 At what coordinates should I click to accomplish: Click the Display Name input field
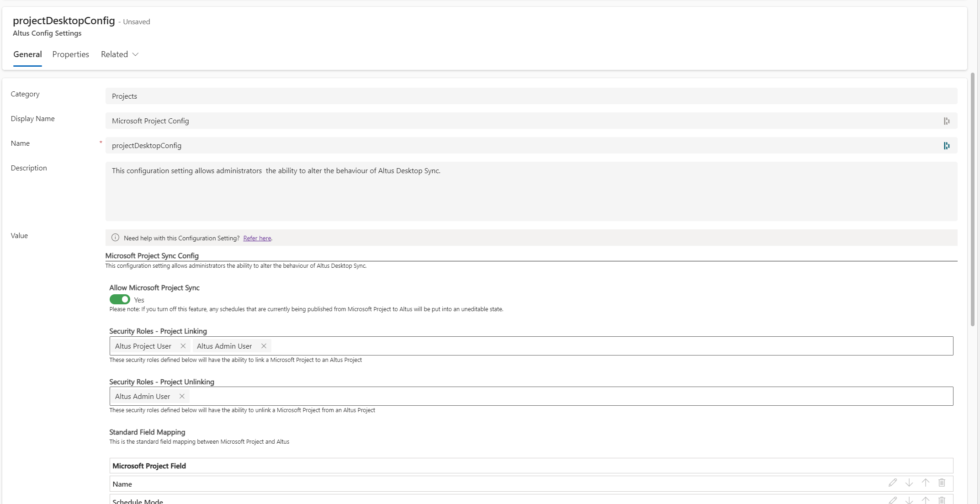click(x=531, y=121)
